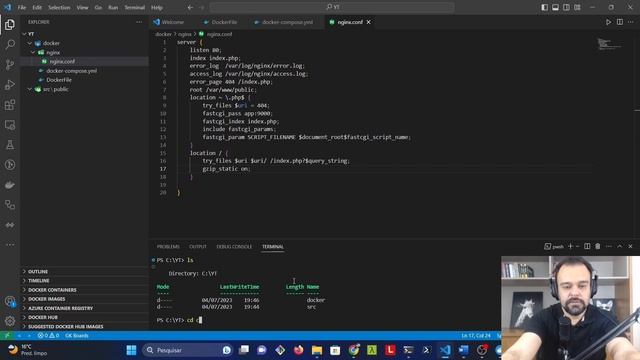The width and height of the screenshot is (640, 360).
Task: Kill the terminal with trash icon
Action: (598, 247)
